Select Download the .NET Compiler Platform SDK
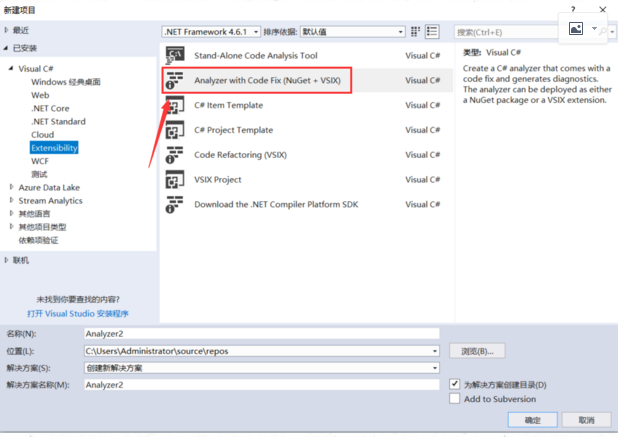The width and height of the screenshot is (618, 437). (x=307, y=205)
